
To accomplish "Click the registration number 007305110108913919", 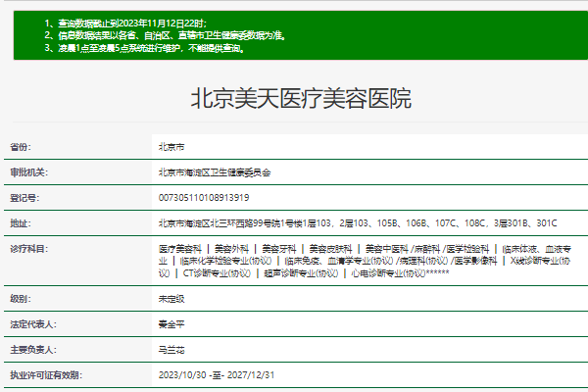I will 203,197.
